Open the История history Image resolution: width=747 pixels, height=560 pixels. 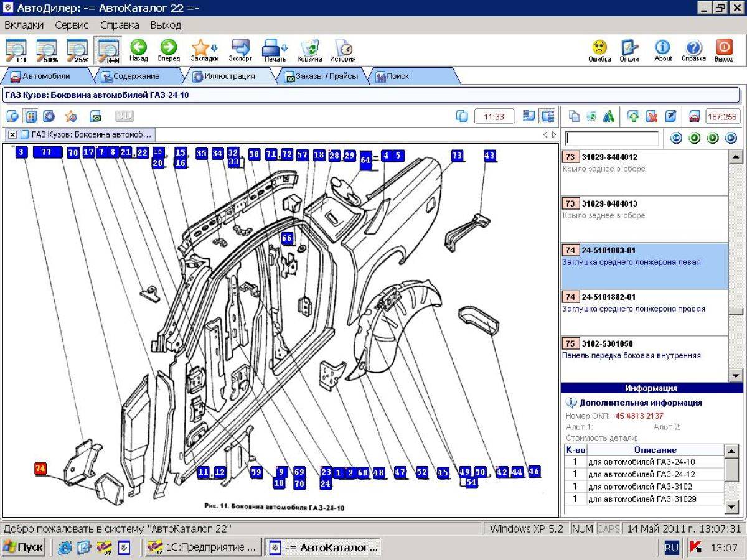click(x=343, y=50)
